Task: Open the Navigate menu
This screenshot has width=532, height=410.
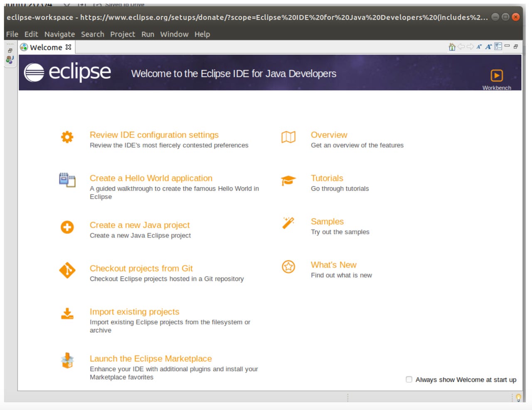Action: coord(59,34)
